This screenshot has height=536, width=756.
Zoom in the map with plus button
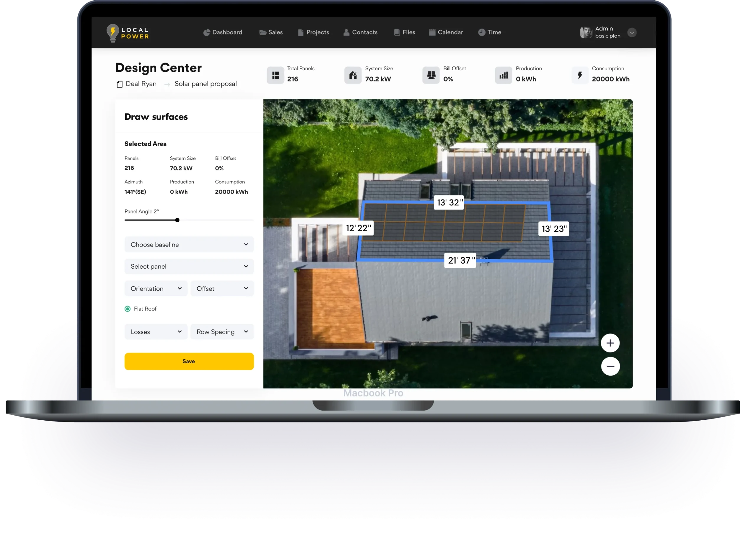tap(610, 343)
